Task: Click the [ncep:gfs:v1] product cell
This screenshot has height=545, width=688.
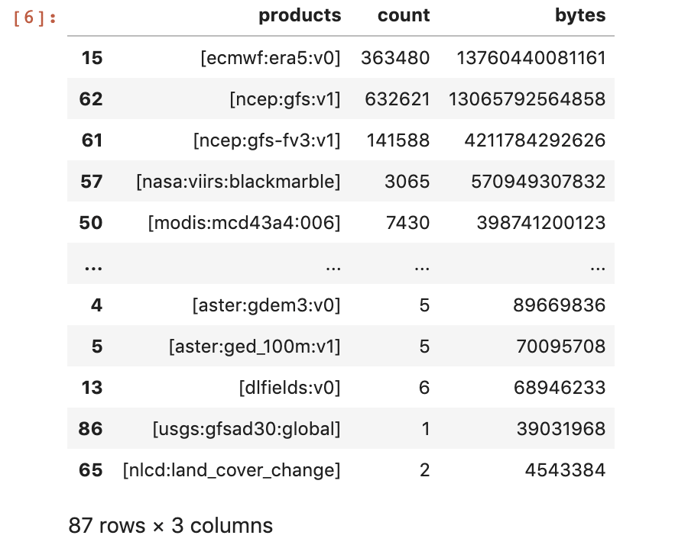Action: [285, 99]
